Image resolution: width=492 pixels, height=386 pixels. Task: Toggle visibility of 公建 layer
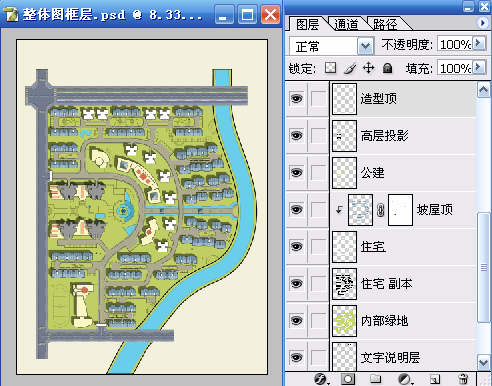[x=296, y=173]
